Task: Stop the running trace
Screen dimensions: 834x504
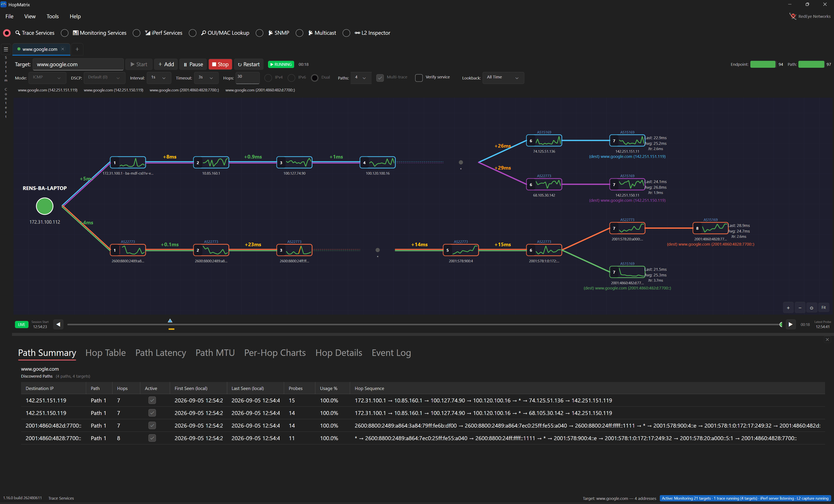Action: pos(220,64)
